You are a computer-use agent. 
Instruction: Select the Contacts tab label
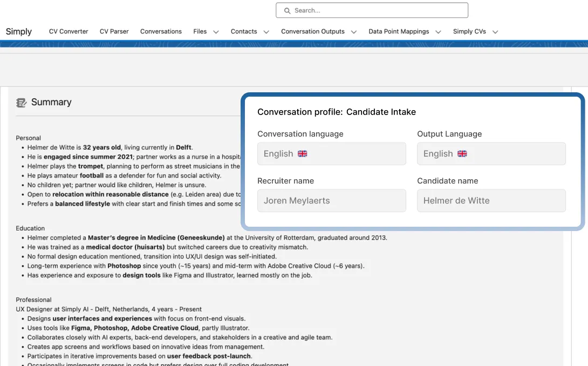244,31
